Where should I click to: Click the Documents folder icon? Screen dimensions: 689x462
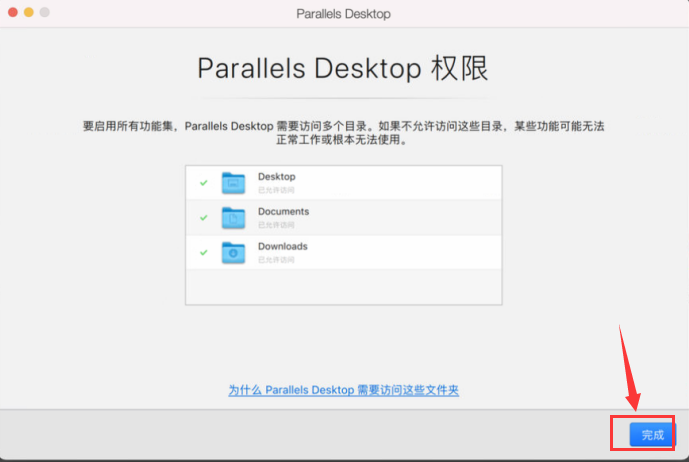click(233, 217)
